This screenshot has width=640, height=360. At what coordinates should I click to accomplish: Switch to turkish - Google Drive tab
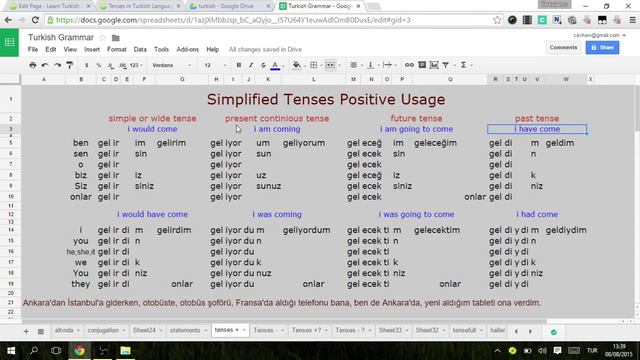[229, 6]
